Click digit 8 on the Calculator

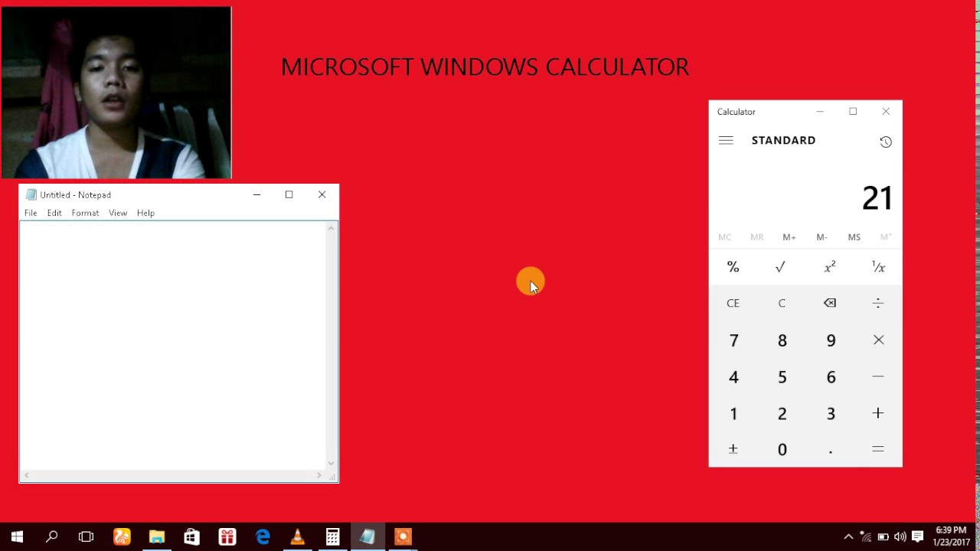[782, 341]
